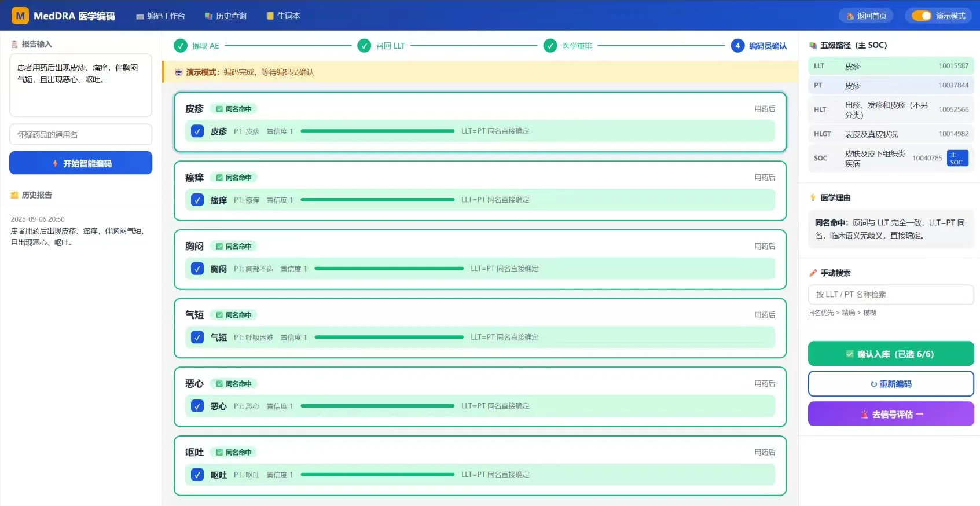
Task: Click the step 4 编码员确认 circle icon
Action: tap(737, 46)
